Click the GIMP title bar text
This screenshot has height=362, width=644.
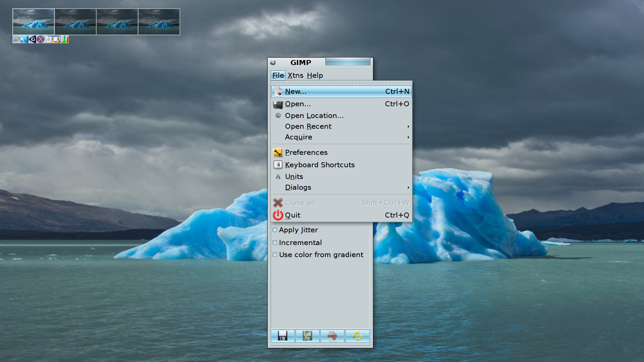coord(301,63)
